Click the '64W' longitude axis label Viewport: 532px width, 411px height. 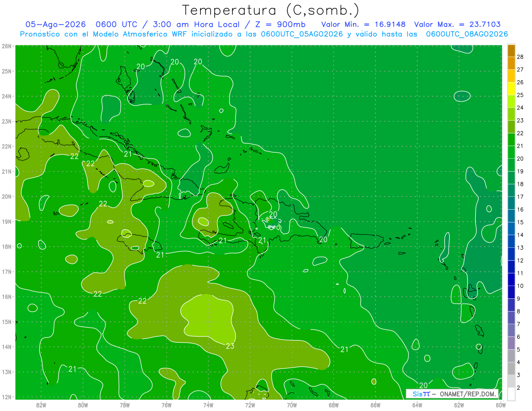pos(417,404)
